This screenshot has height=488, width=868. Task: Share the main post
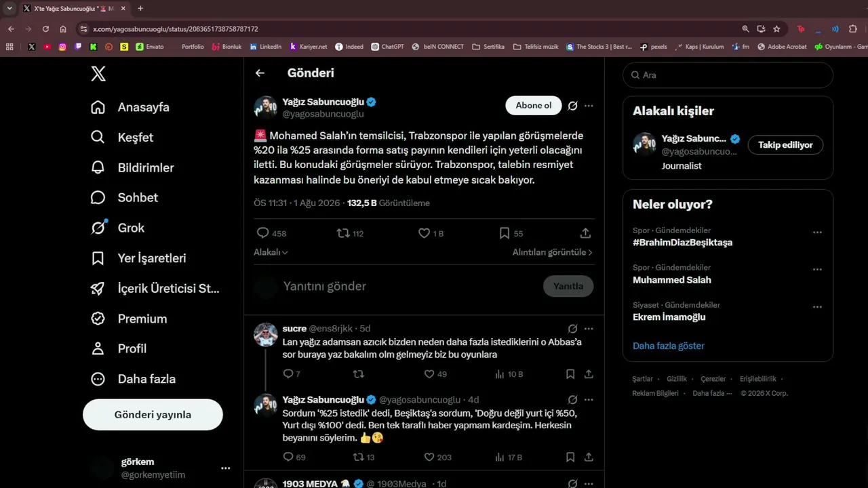(x=585, y=233)
